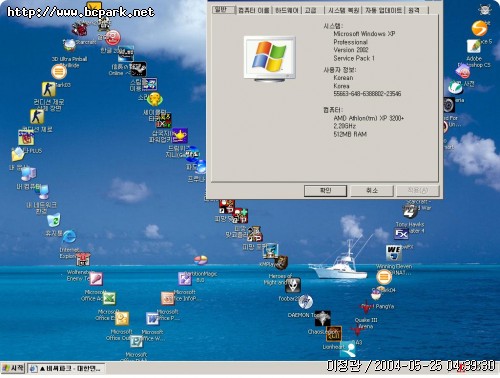The width and height of the screenshot is (500, 378).
Task: Open the Heroes of Might and Magic icon
Action: tap(281, 262)
